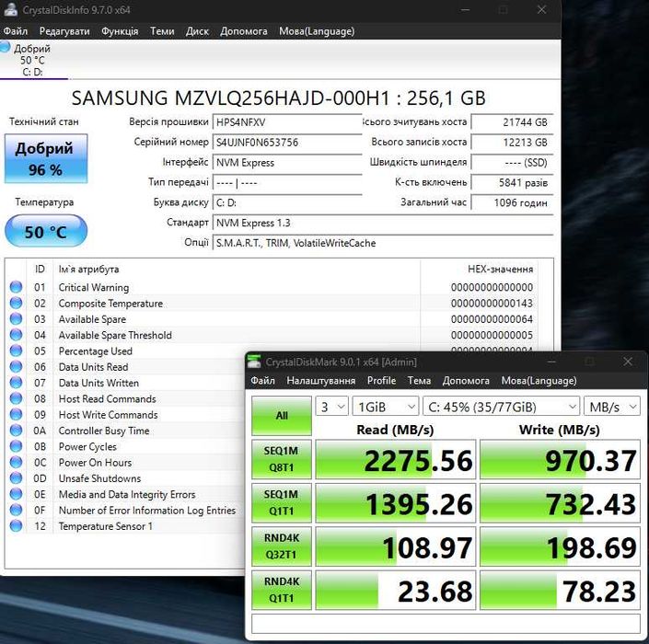649x644 pixels.
Task: Open the Редагувати menu
Action: [64, 31]
